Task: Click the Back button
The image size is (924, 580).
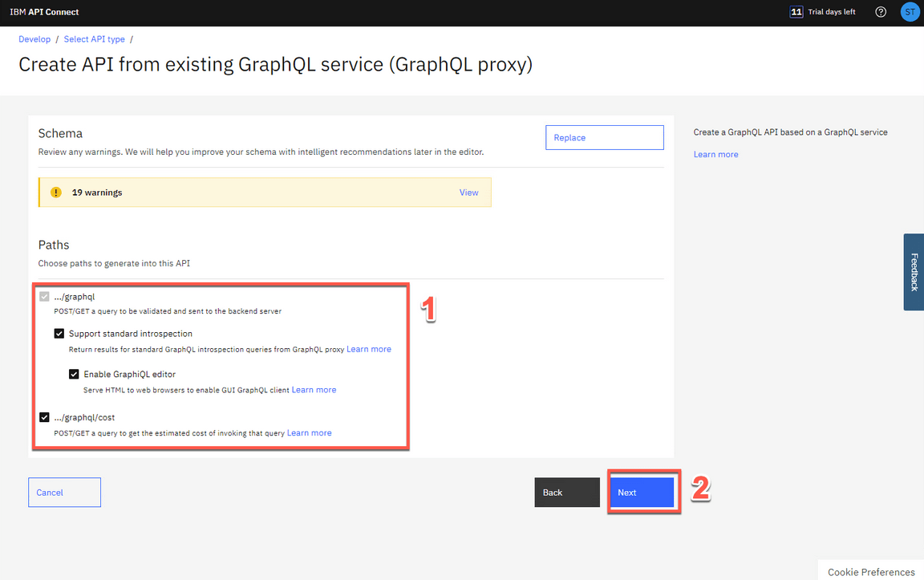Action: [567, 493]
